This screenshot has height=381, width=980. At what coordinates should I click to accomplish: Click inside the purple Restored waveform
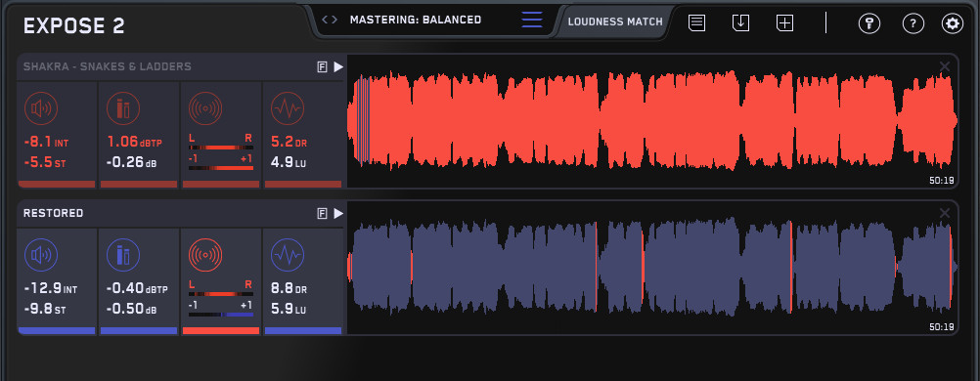[x=652, y=267]
